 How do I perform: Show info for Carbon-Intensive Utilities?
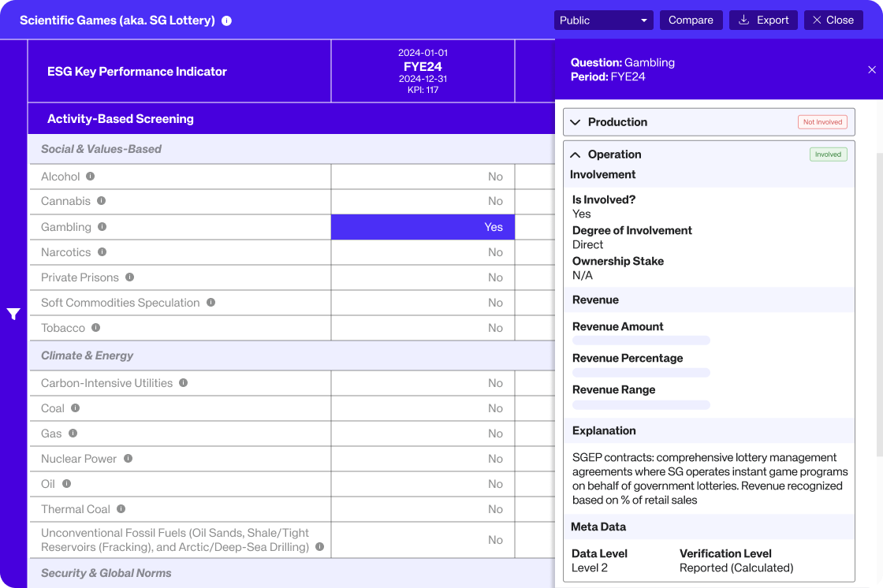[183, 383]
